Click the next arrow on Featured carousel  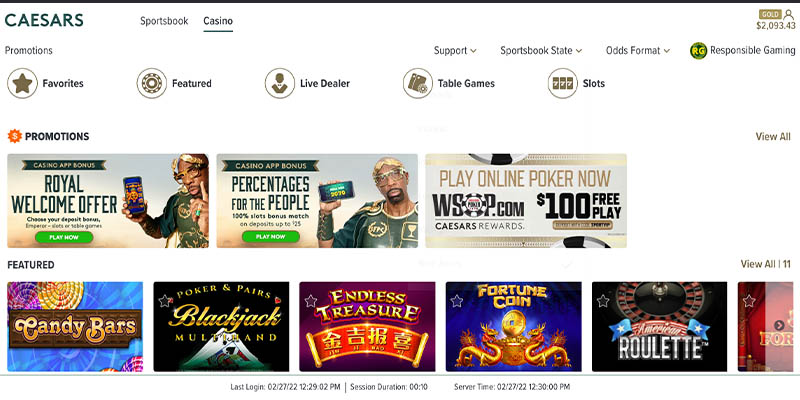click(x=779, y=325)
